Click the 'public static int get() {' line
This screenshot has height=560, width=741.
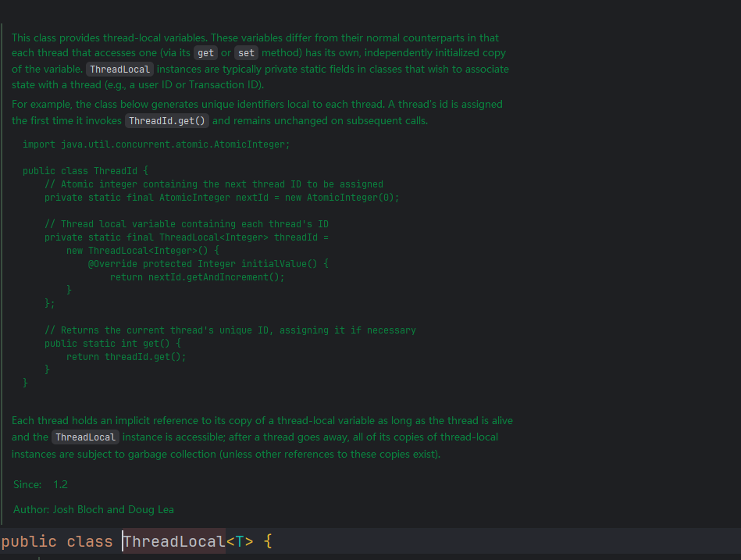[x=112, y=344]
